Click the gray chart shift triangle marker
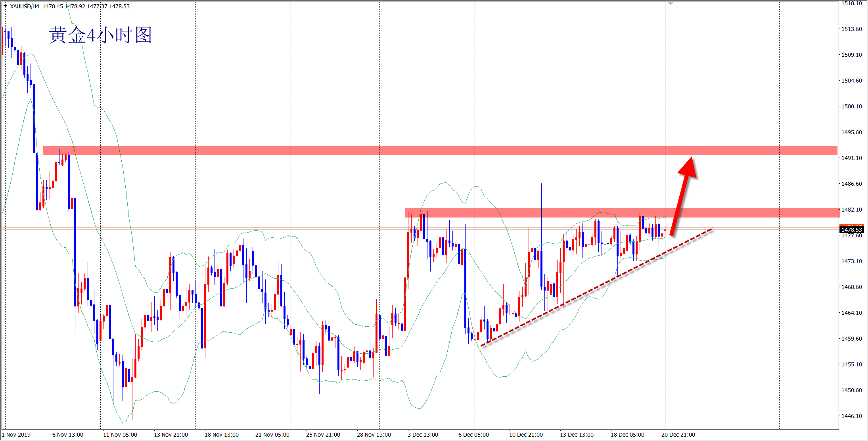The width and height of the screenshot is (868, 441). (671, 3)
